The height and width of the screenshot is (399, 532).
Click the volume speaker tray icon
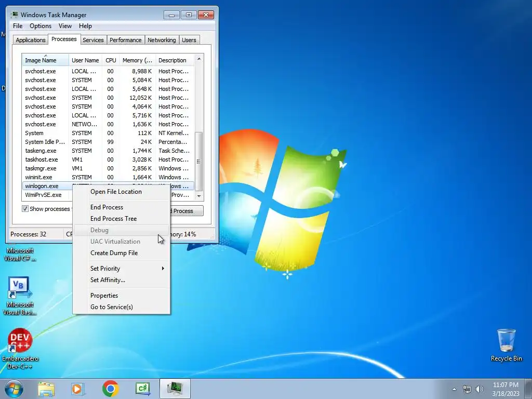479,389
